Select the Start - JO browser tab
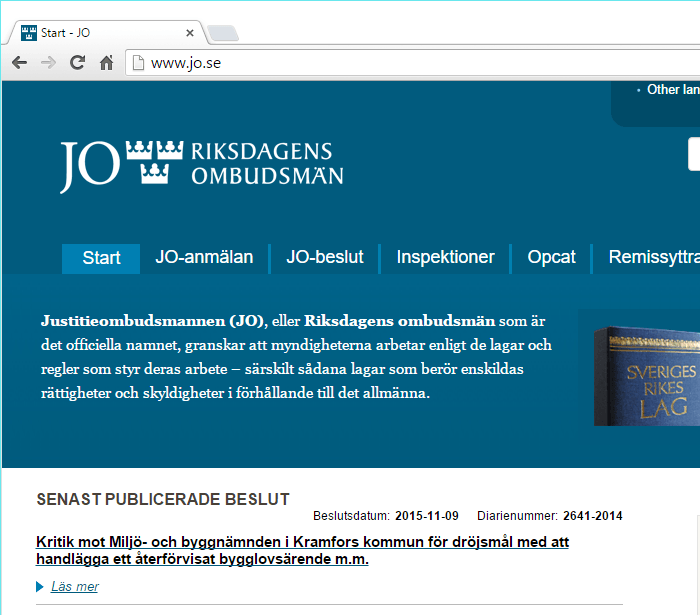 click(107, 33)
